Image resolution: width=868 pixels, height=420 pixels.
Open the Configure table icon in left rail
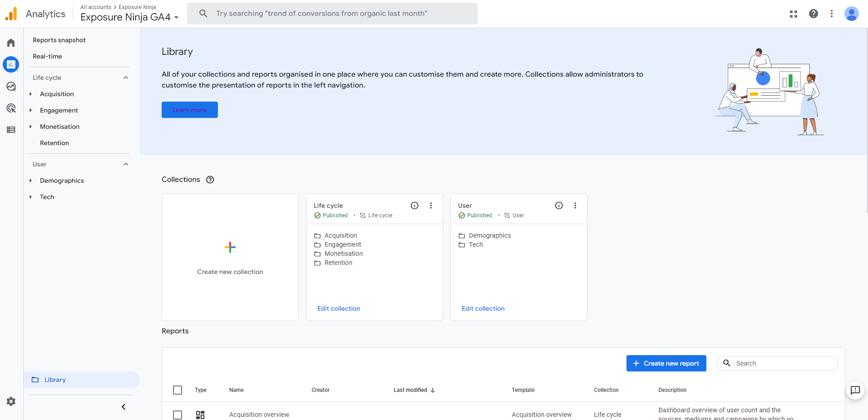click(x=11, y=130)
